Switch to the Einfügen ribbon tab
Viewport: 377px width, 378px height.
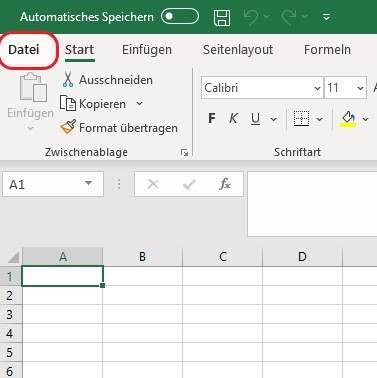click(147, 50)
